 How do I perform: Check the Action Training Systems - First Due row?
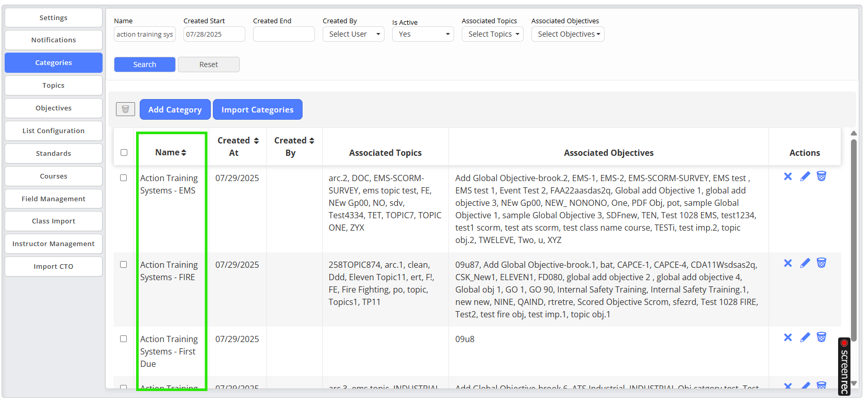(x=124, y=338)
